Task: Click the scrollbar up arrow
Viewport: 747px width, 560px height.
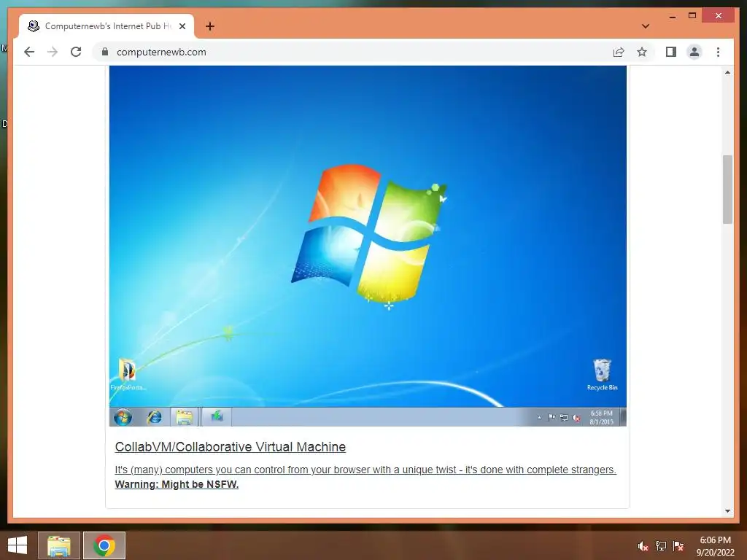Action: pyautogui.click(x=727, y=72)
